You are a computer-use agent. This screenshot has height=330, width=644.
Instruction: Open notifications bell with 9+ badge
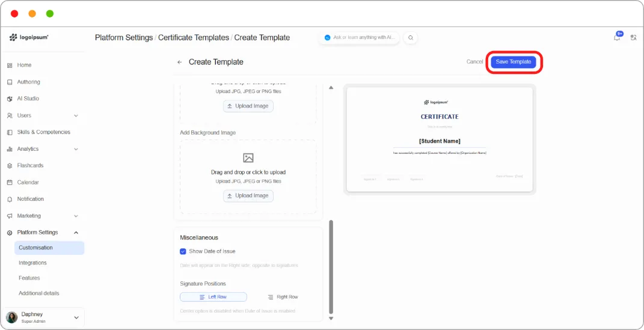click(x=618, y=37)
